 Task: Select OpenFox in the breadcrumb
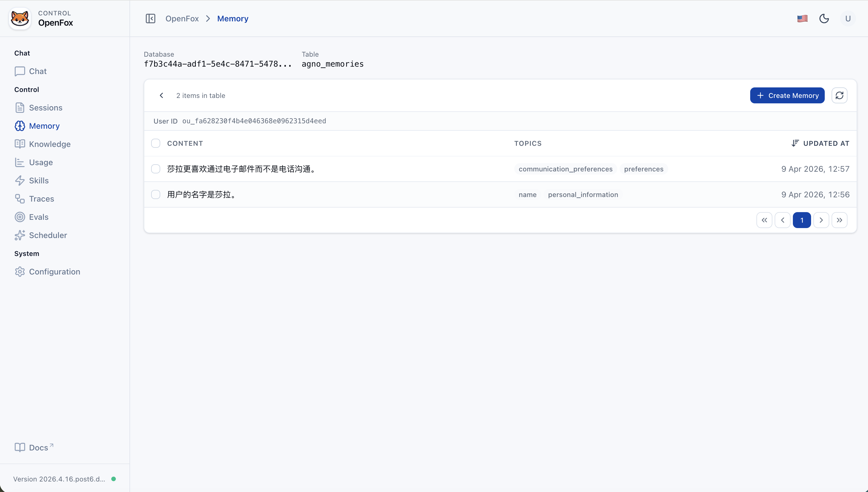(182, 18)
